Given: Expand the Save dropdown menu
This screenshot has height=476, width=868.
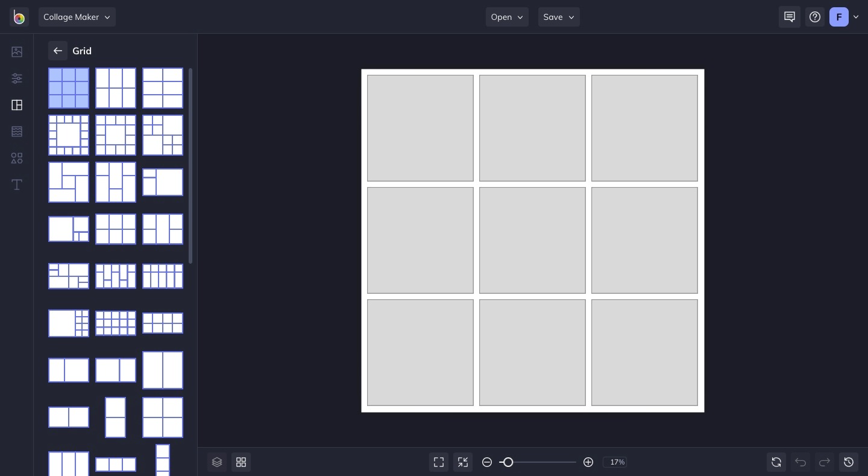Looking at the screenshot, I should [x=559, y=17].
